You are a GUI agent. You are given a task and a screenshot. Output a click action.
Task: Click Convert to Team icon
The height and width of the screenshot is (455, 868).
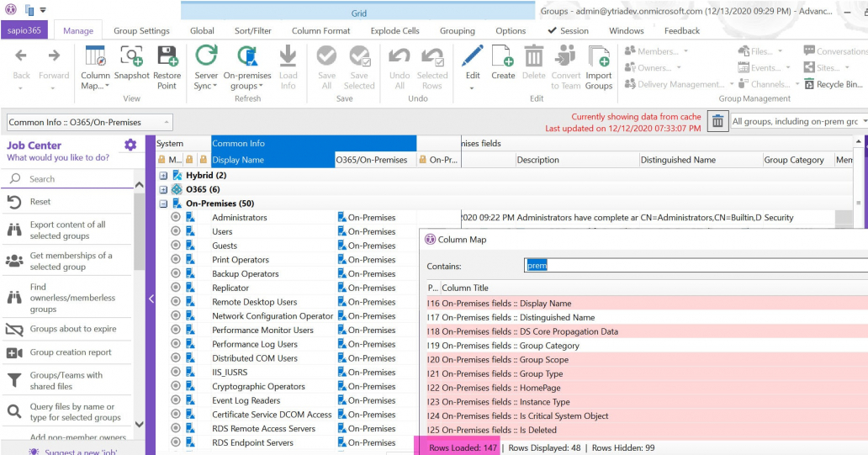(566, 56)
